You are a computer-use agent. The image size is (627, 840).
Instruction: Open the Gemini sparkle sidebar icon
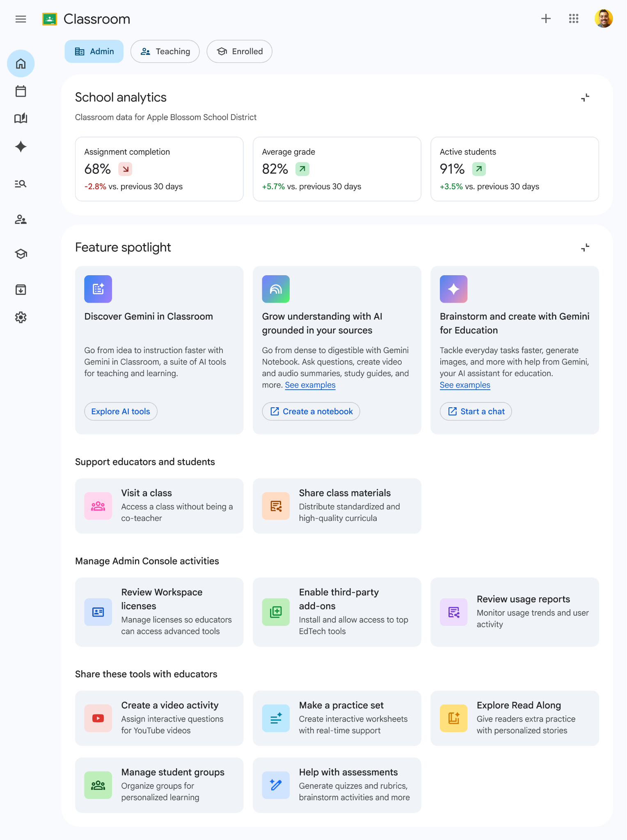tap(21, 146)
